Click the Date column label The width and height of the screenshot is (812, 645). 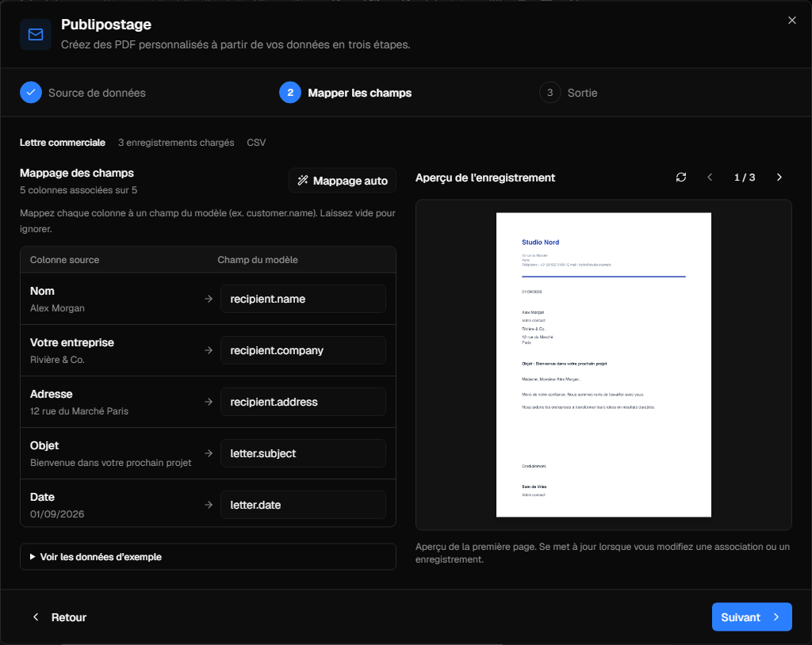(42, 497)
